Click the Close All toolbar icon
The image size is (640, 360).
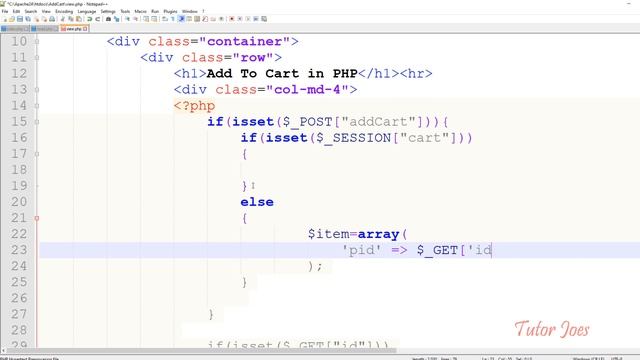44,19
